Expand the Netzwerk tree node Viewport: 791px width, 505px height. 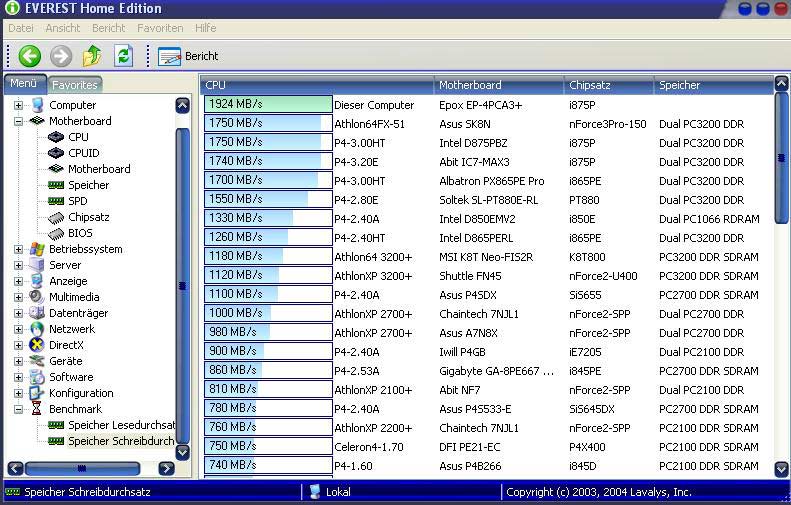(18, 329)
